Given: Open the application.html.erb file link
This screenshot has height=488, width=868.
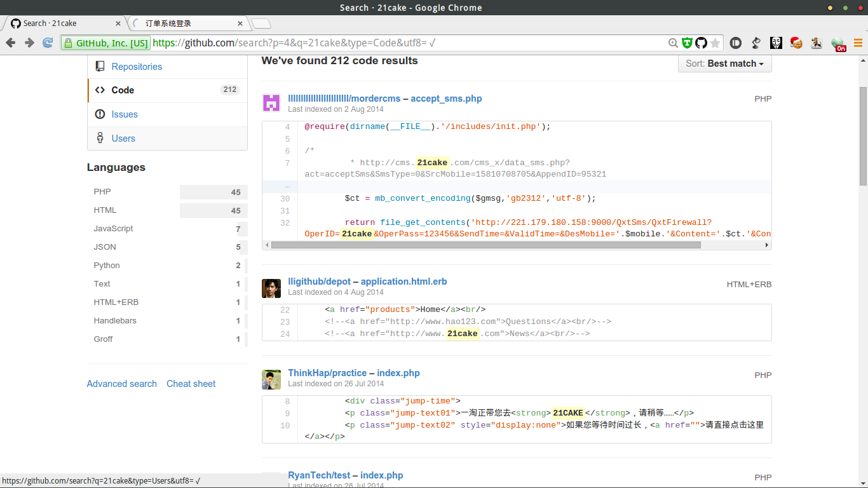Looking at the screenshot, I should [x=404, y=281].
